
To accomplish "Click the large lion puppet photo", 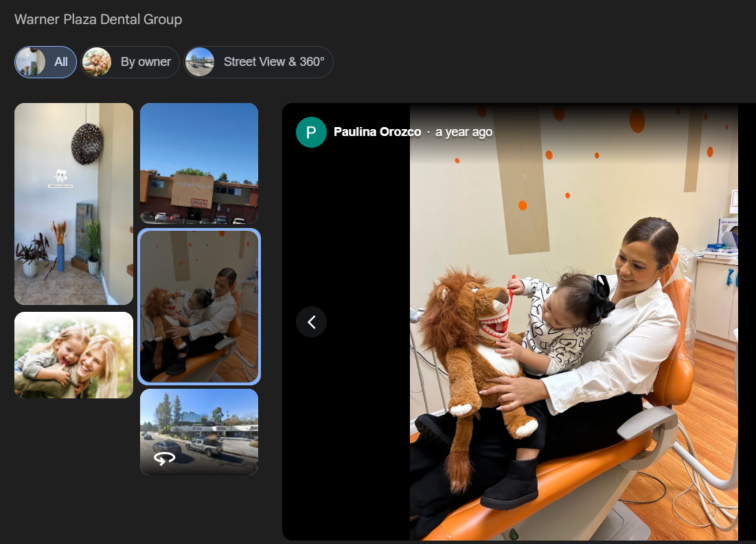I will [x=574, y=321].
